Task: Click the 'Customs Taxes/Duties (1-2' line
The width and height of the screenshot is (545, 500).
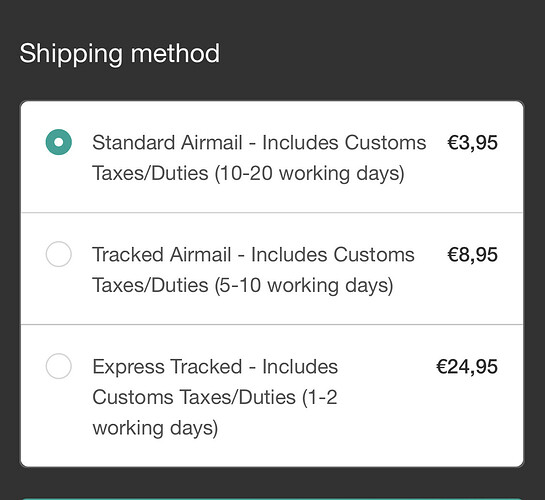Action: [x=215, y=397]
